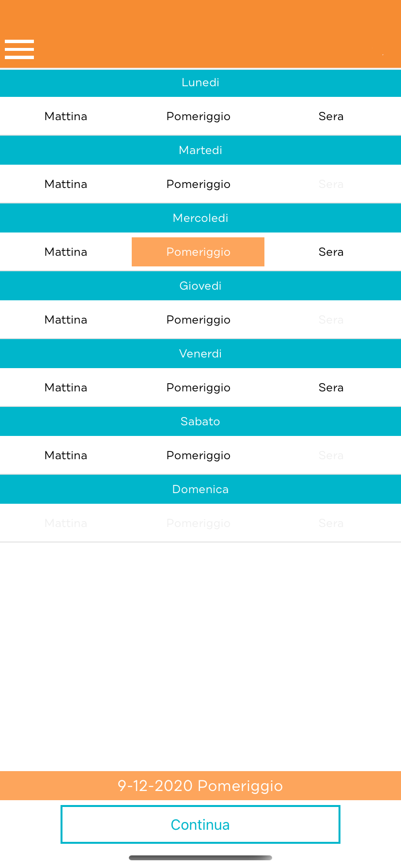
Task: Open the hamburger menu
Action: (x=19, y=49)
